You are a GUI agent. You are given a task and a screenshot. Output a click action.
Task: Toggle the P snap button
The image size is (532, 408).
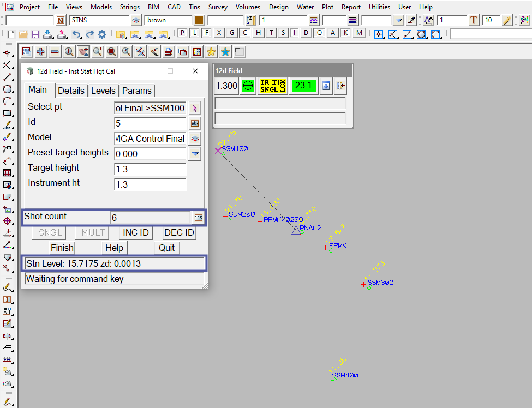(182, 33)
